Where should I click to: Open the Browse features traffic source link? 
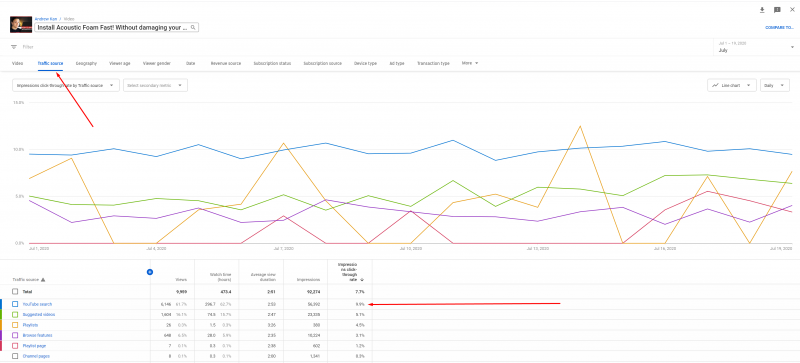coord(37,335)
